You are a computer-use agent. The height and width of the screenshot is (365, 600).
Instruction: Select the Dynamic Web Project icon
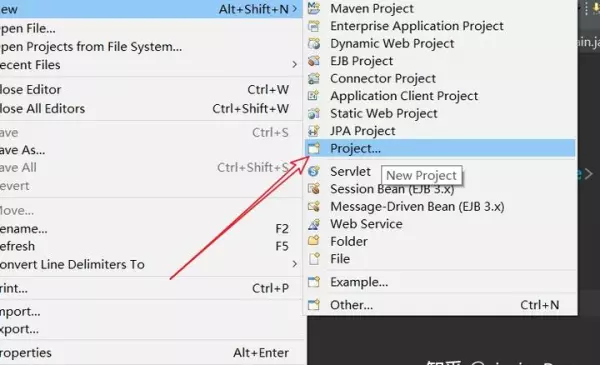click(314, 43)
